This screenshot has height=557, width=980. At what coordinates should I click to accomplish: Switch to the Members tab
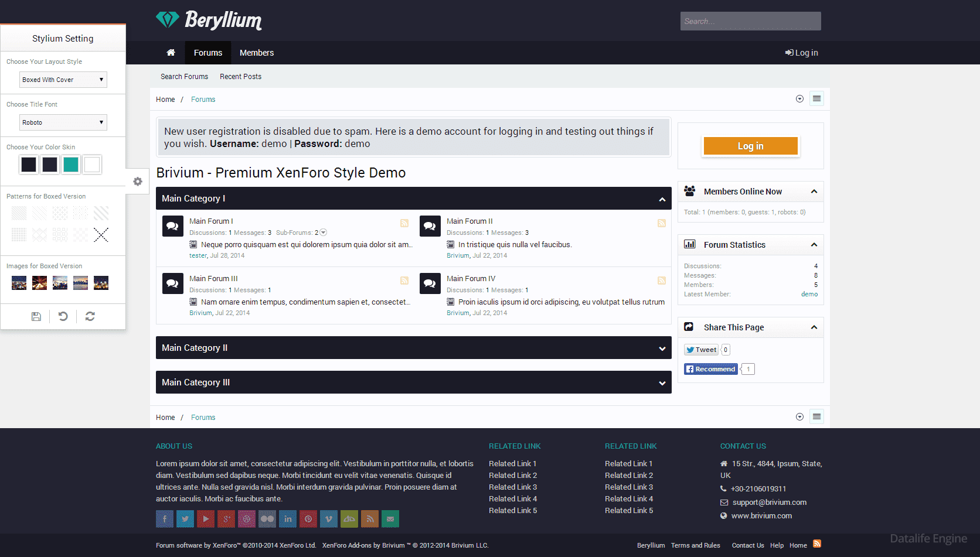(257, 53)
